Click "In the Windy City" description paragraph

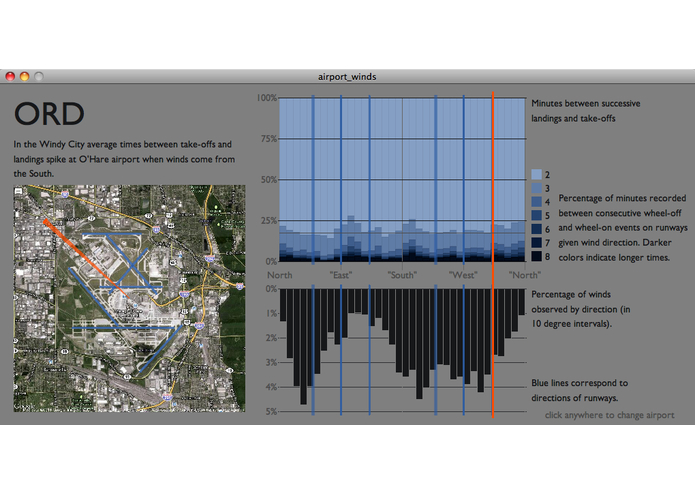(124, 159)
